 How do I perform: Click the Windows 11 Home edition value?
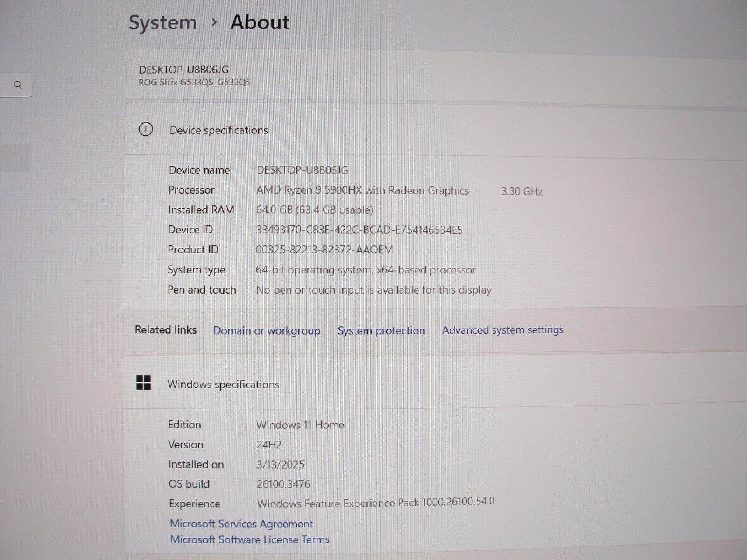pyautogui.click(x=300, y=425)
